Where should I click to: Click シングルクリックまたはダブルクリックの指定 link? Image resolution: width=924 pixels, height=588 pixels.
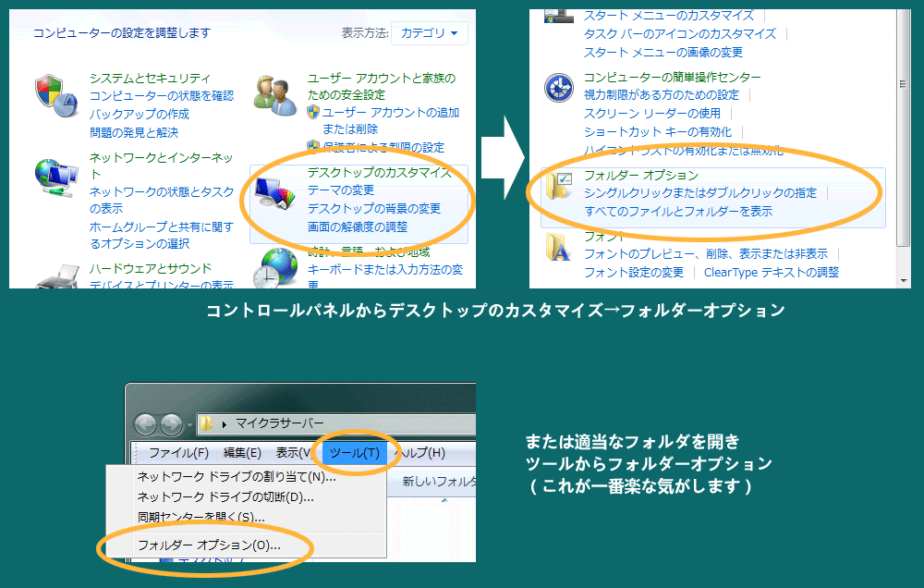pos(700,193)
